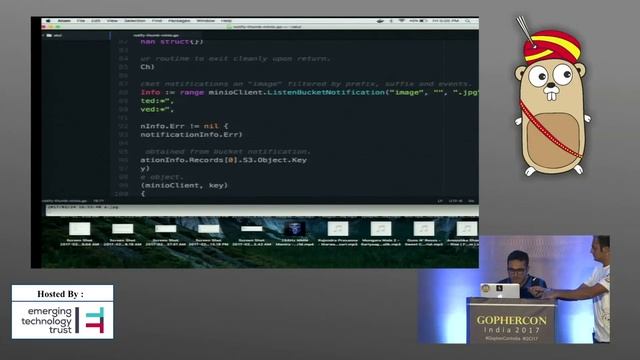This screenshot has width=640, height=360.
Task: Click the LF line ending indicator
Action: [x=440, y=201]
